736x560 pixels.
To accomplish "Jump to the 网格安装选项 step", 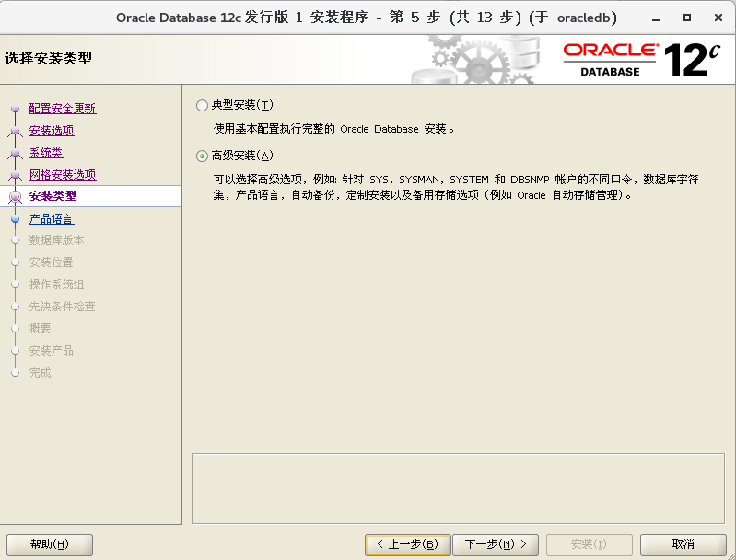I will 63,175.
